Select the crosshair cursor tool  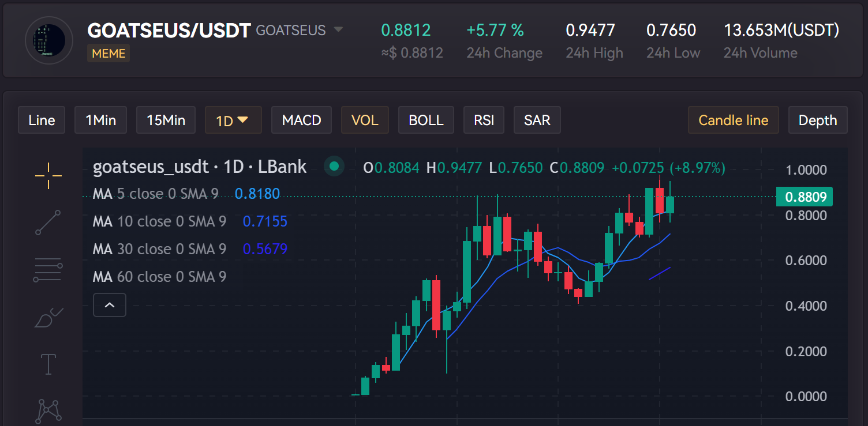click(48, 176)
